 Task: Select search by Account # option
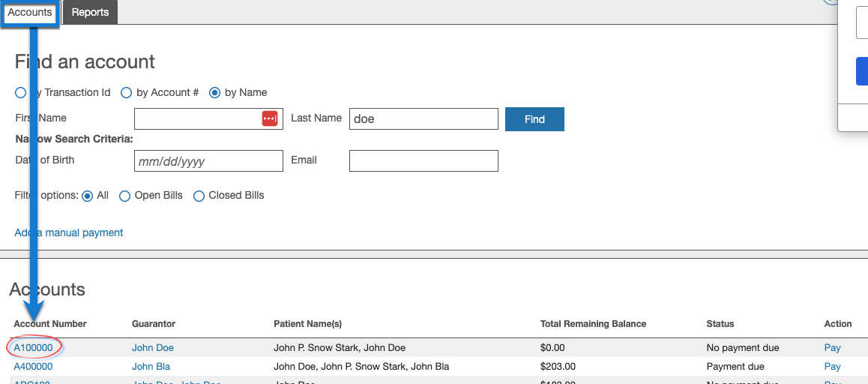pyautogui.click(x=126, y=93)
